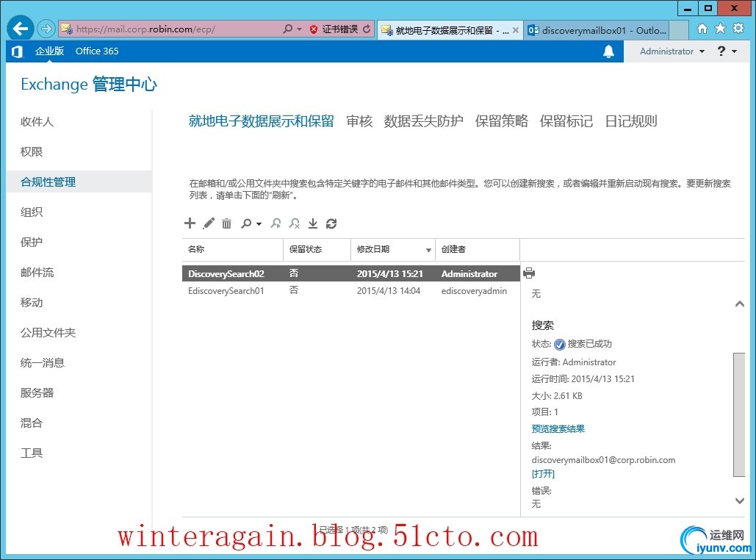This screenshot has height=560, width=756.
Task: Expand the search toolbar dropdown arrow
Action: pyautogui.click(x=259, y=224)
